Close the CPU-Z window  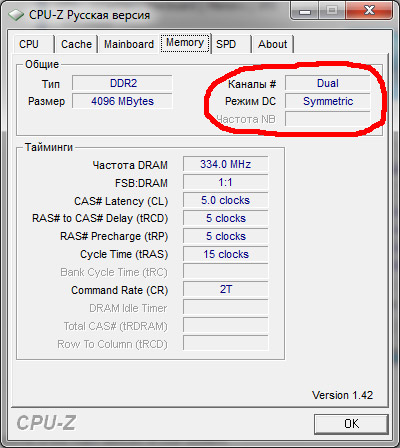click(369, 11)
